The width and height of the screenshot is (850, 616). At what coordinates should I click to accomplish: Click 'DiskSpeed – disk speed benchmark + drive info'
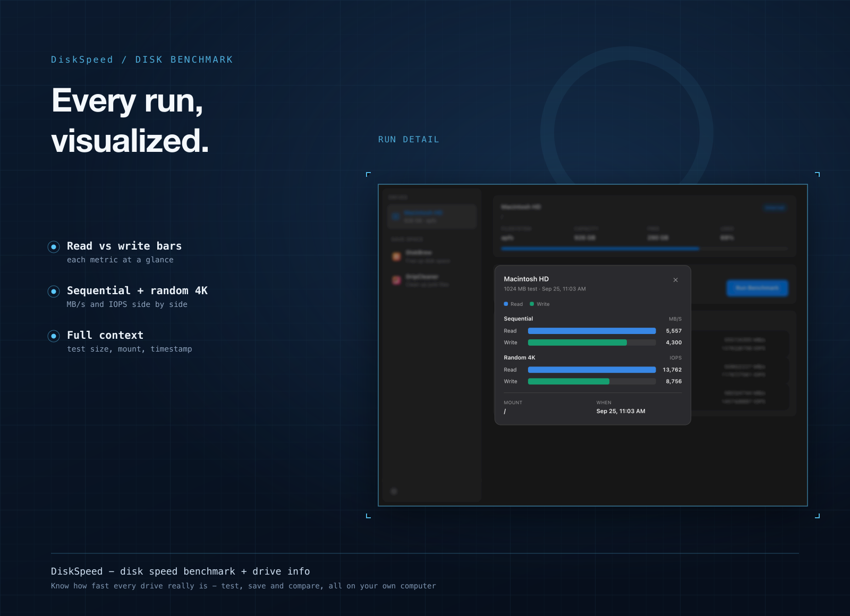[180, 571]
